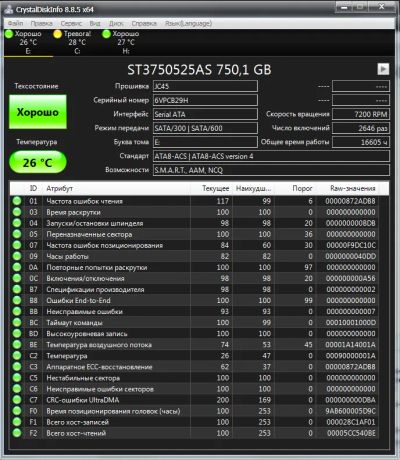
Task: Click status circle for attribute 09
Action: tap(17, 256)
